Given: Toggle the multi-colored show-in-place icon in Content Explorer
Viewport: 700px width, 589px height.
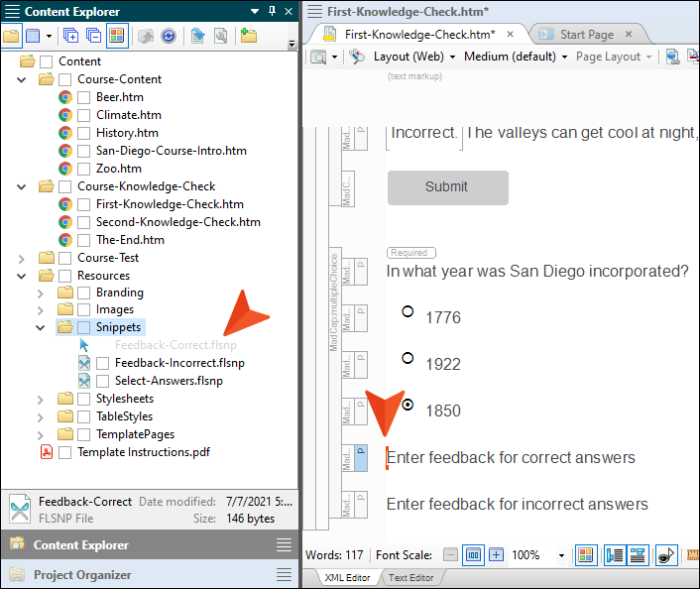Looking at the screenshot, I should 117,36.
